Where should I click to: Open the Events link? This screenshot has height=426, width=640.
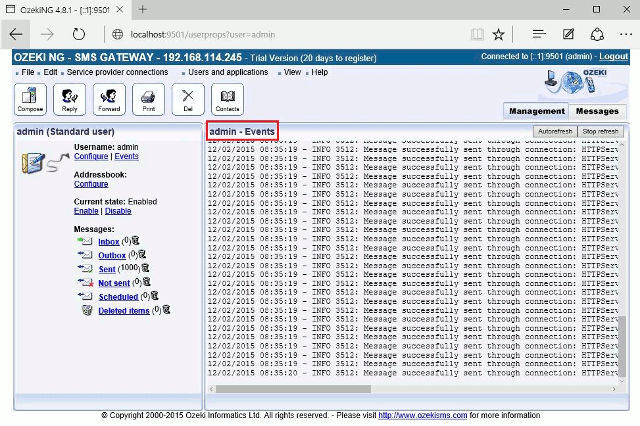click(127, 156)
